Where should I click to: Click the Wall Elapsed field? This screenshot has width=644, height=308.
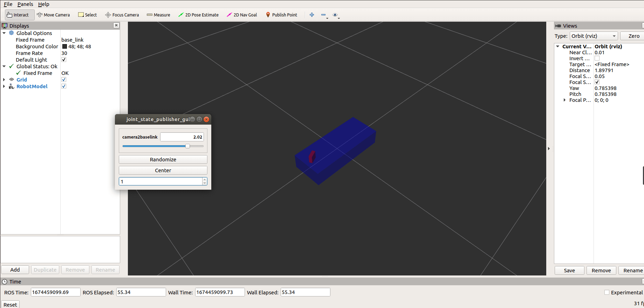click(x=306, y=292)
